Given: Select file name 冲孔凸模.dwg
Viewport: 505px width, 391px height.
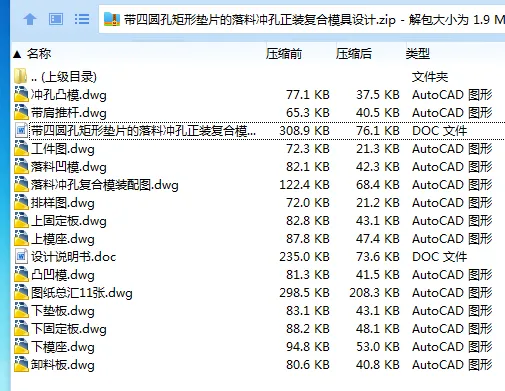Looking at the screenshot, I should pyautogui.click(x=69, y=95).
